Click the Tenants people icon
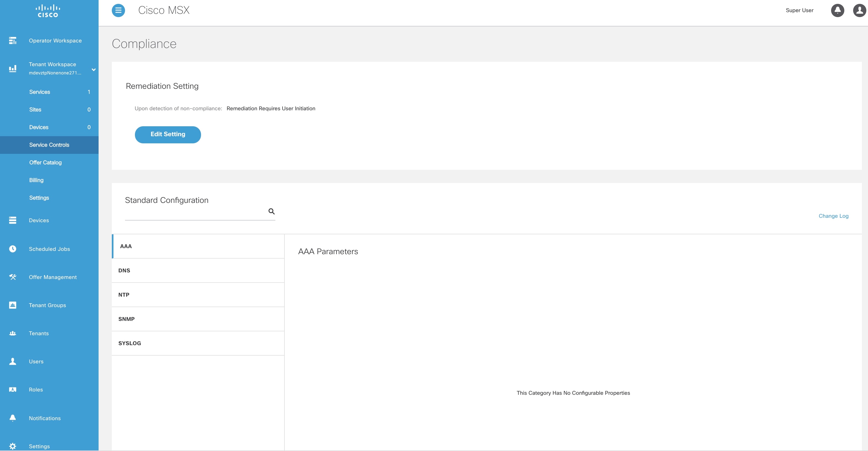 [13, 333]
